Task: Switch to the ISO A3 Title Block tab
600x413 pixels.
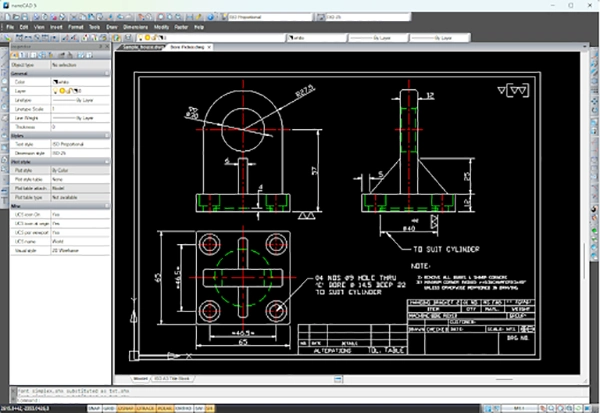Action: [x=172, y=379]
